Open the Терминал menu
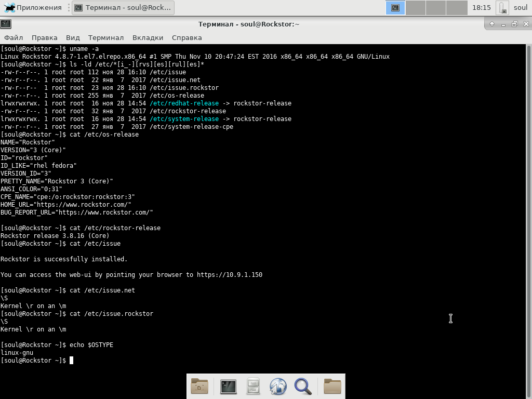The image size is (532, 399). (x=106, y=37)
